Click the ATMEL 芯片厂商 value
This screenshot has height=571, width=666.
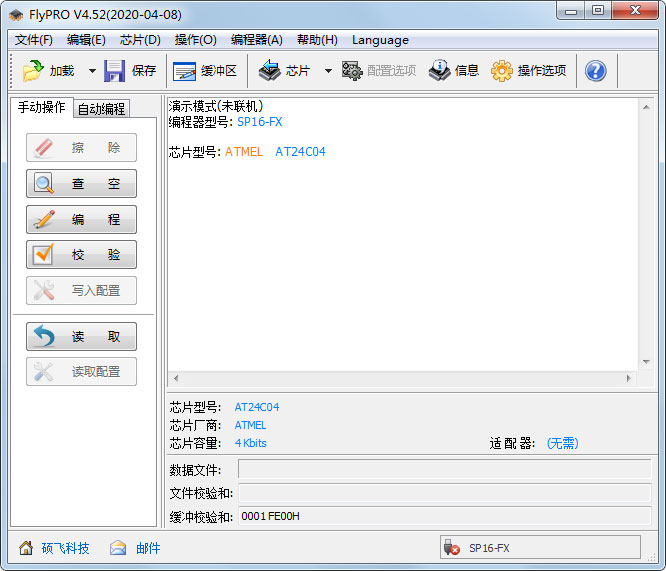click(251, 425)
